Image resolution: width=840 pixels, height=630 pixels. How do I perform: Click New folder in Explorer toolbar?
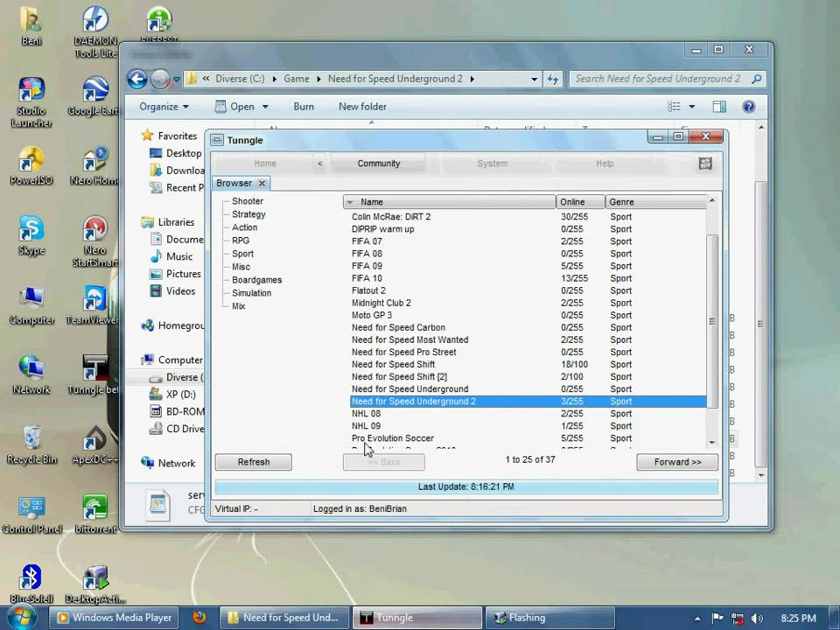click(362, 107)
